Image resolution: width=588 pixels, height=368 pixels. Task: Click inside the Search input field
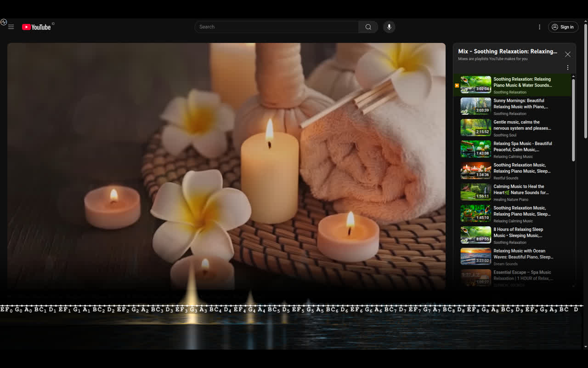click(x=276, y=27)
